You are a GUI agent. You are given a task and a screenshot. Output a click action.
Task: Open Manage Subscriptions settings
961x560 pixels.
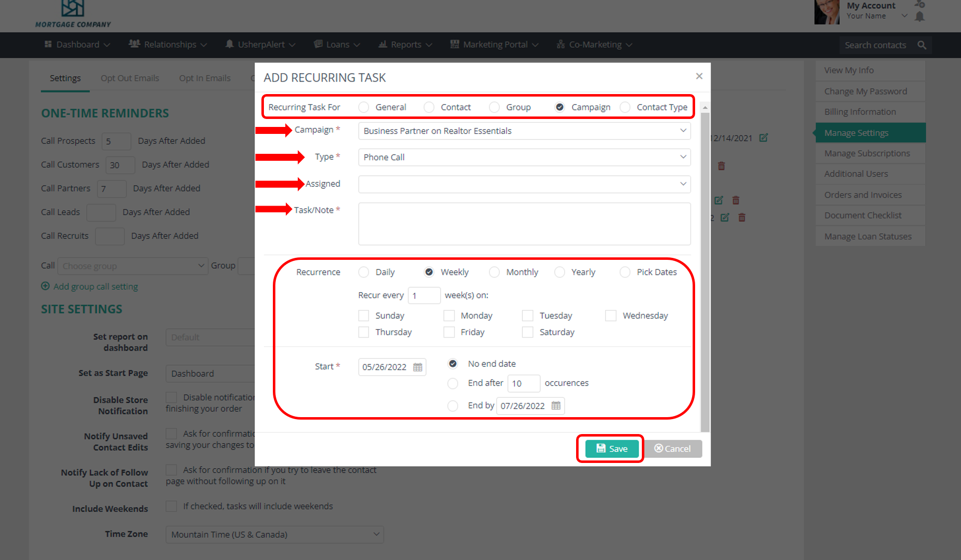(x=867, y=153)
